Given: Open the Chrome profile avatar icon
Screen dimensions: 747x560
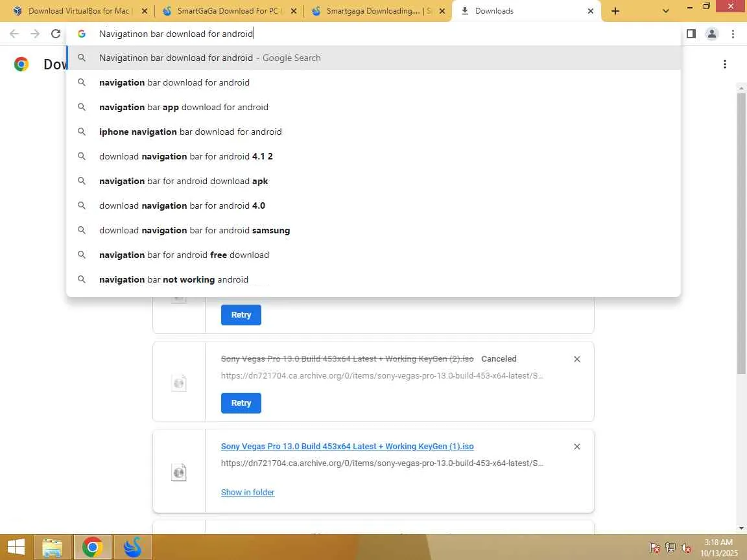Looking at the screenshot, I should [712, 33].
